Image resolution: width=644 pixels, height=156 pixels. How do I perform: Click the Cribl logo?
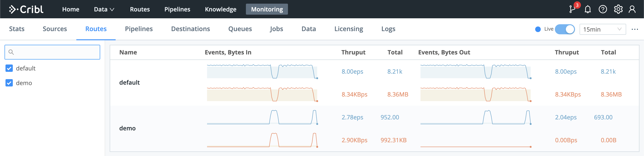click(26, 9)
